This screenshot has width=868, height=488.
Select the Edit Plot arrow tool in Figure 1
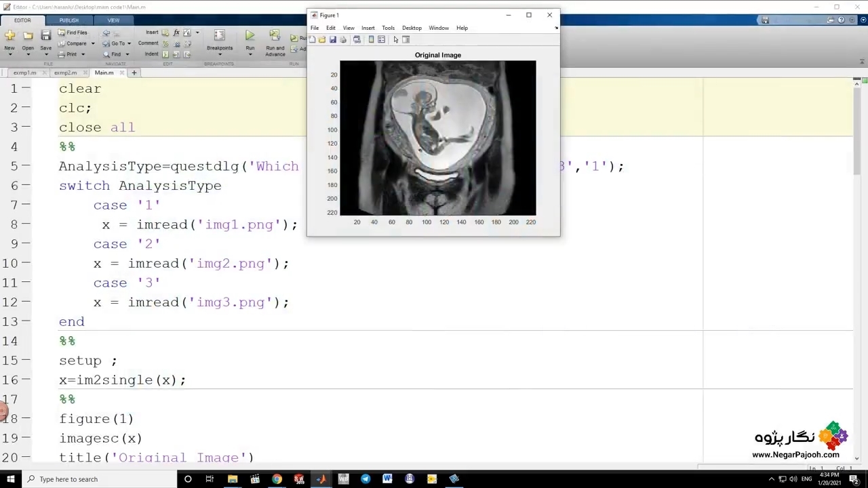(x=396, y=40)
